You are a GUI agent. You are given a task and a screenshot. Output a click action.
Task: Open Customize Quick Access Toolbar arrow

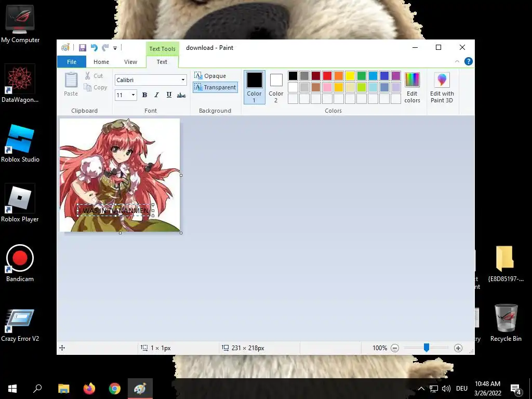(x=115, y=48)
